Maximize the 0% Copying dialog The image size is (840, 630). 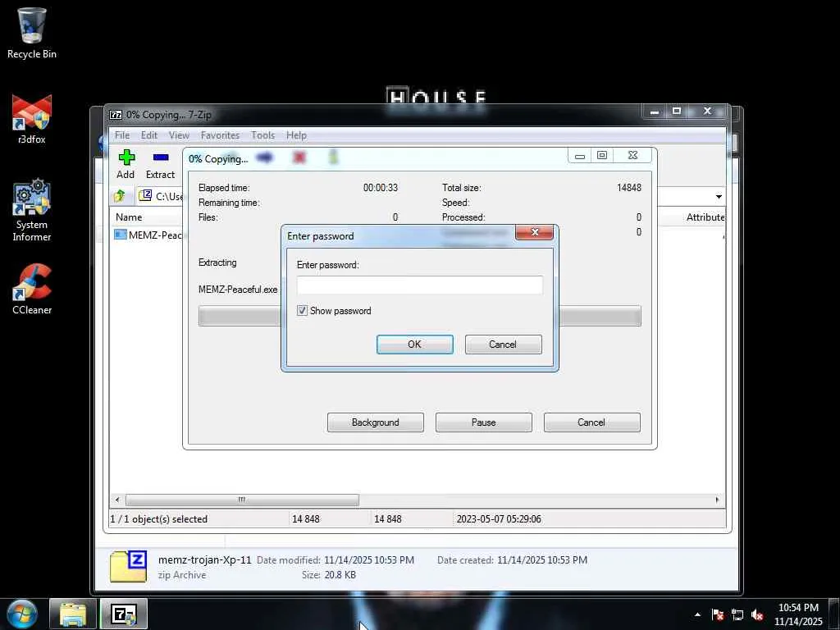click(601, 155)
